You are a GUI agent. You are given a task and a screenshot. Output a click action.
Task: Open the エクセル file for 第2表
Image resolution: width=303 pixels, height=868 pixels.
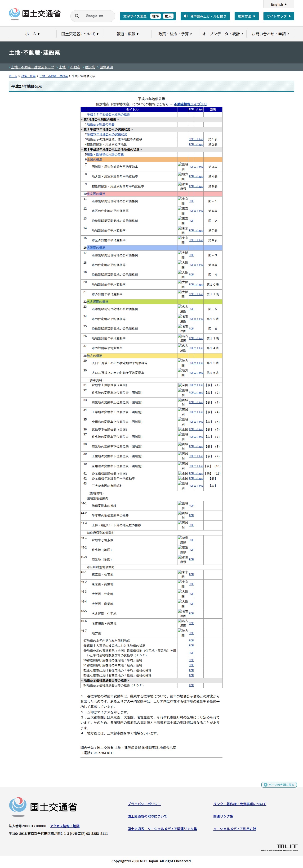[199, 145]
